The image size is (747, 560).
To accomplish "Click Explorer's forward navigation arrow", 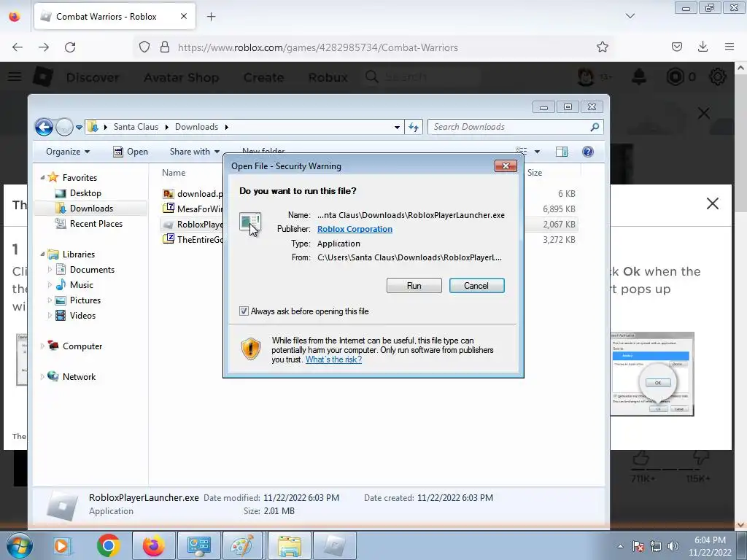I will coord(64,127).
